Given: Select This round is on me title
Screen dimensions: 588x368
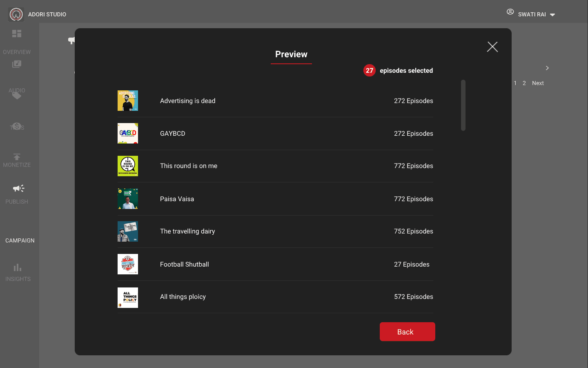Looking at the screenshot, I should click(x=189, y=166).
